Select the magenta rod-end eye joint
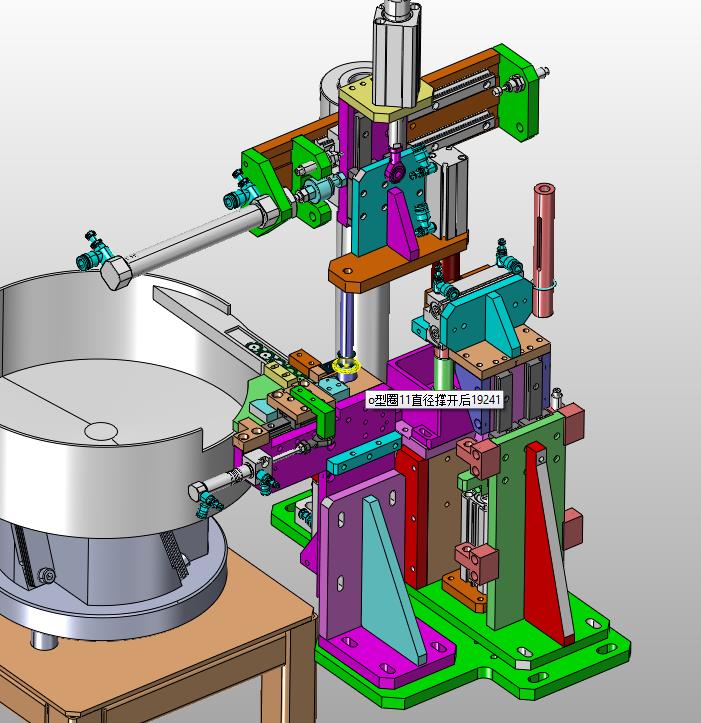The image size is (701, 723). pos(397,167)
